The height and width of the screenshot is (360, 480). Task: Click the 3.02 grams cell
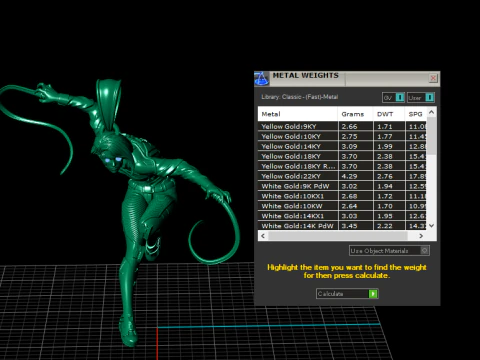(355, 186)
